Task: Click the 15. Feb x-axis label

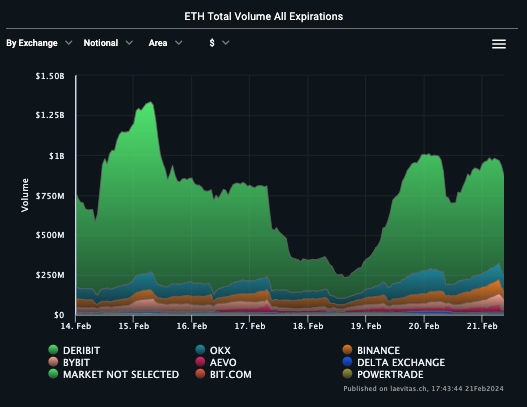Action: (134, 326)
